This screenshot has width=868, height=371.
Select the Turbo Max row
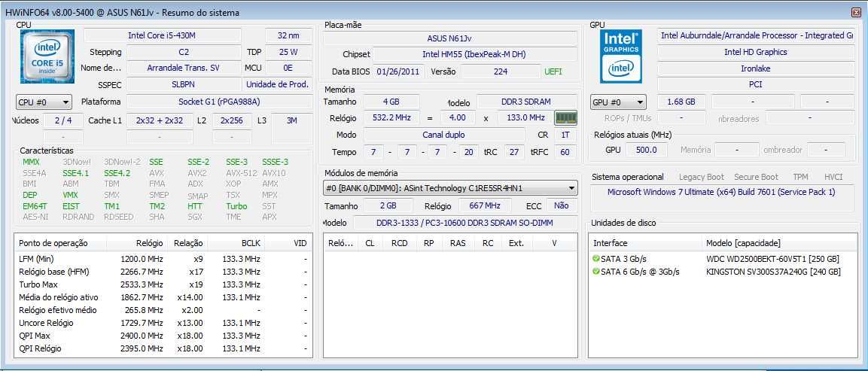click(163, 284)
